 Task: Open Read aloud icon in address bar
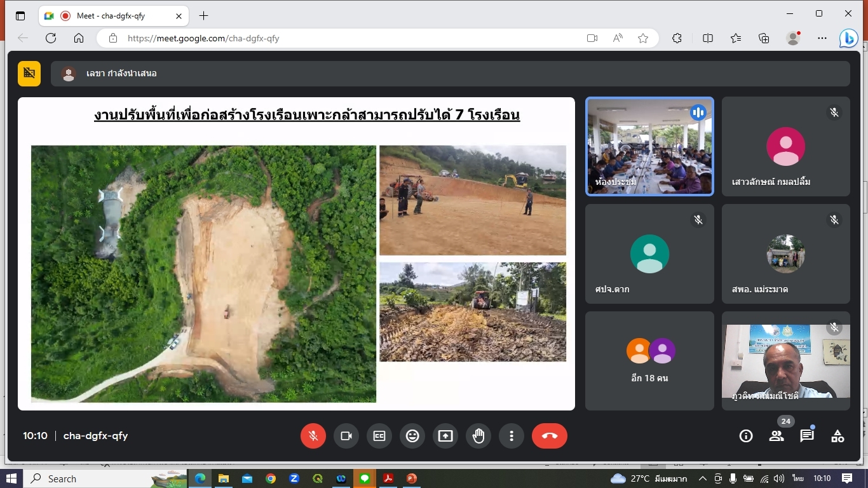(618, 38)
